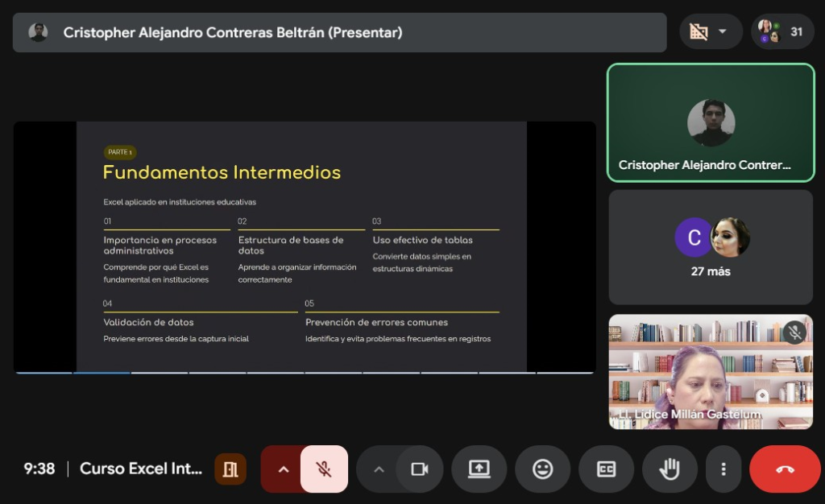The image size is (825, 504).
Task: Open the dropdown arrow next to the presentation layout icon
Action: coord(723,32)
